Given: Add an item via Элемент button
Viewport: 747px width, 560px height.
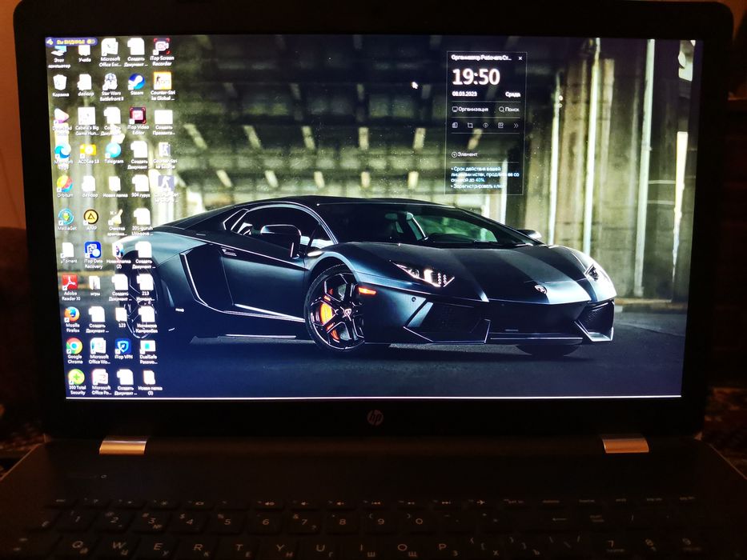Looking at the screenshot, I should (464, 154).
